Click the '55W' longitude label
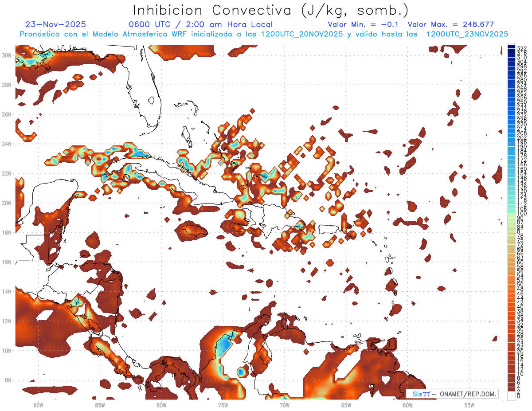The height and width of the screenshot is (411, 532). pos(469,405)
